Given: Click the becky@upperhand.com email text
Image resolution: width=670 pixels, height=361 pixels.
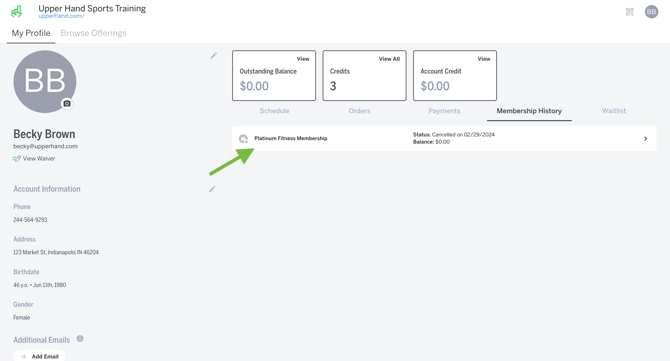Looking at the screenshot, I should coord(45,146).
